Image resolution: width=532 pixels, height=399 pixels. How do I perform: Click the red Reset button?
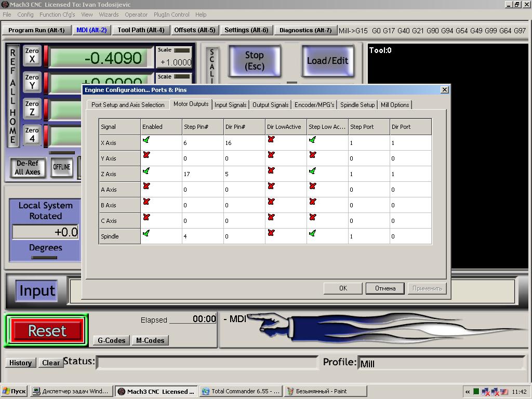(x=47, y=330)
